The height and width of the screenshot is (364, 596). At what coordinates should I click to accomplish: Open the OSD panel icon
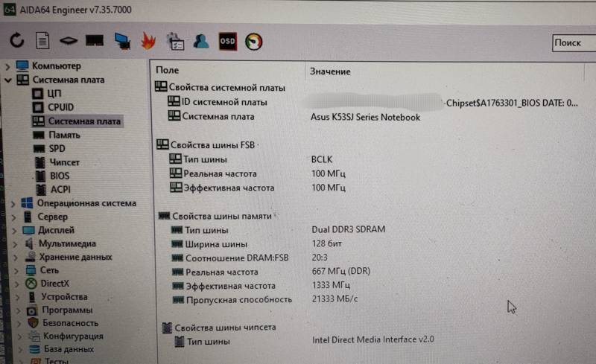228,41
